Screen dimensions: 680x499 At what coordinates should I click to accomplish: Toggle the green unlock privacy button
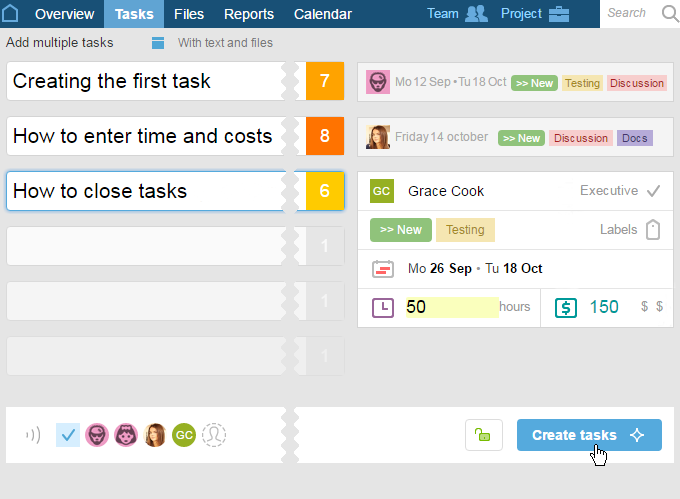click(x=484, y=435)
